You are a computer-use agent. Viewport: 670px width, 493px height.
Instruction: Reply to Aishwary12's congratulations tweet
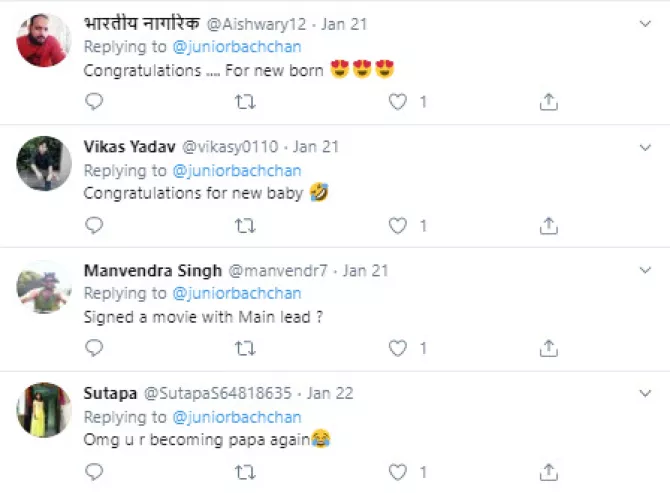click(x=94, y=102)
